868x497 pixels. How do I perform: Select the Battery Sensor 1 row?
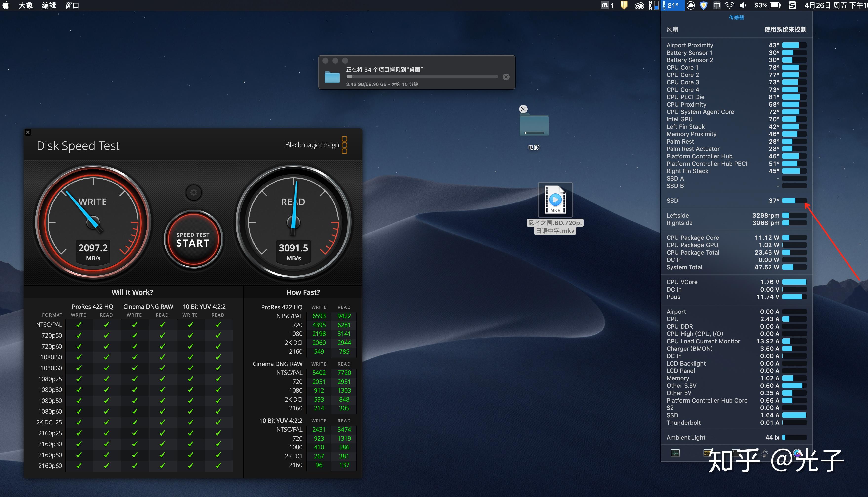736,53
